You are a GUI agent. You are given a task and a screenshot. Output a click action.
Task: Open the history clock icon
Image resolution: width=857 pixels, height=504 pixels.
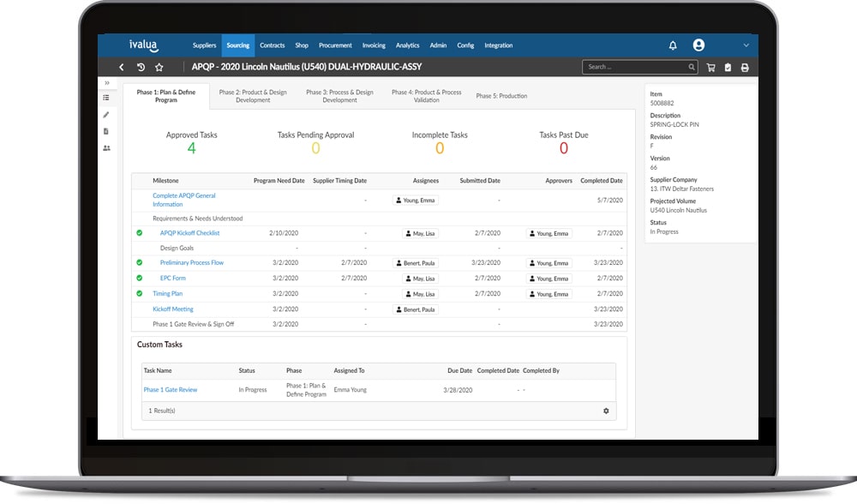141,67
